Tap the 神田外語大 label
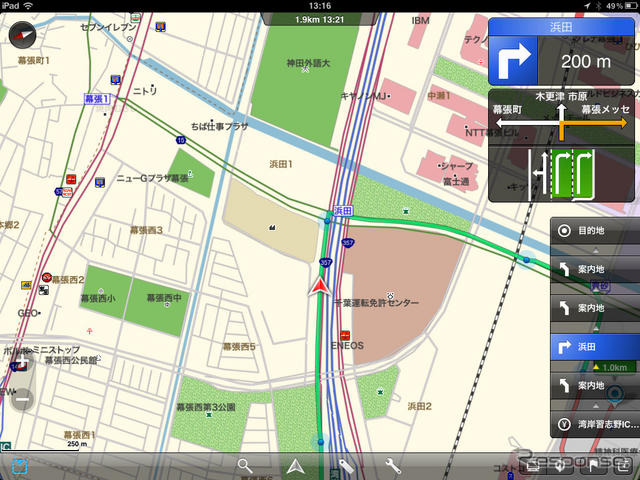The height and width of the screenshot is (480, 640). tap(308, 63)
